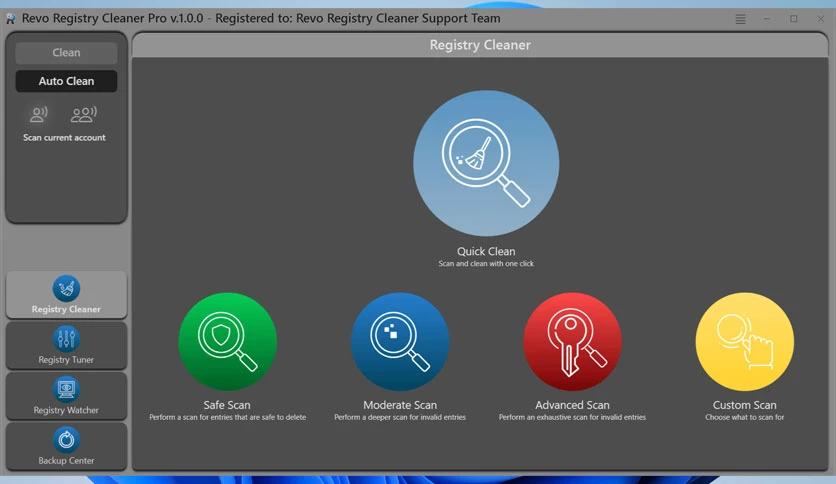Click the Revo app icon in title bar

coord(11,19)
